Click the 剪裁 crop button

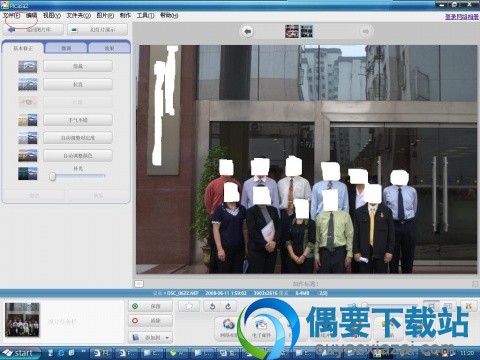[78, 66]
